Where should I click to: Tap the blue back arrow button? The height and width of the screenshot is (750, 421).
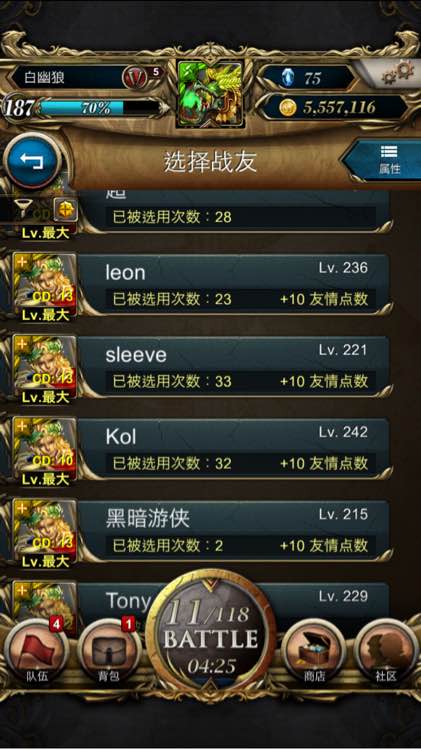tap(32, 161)
